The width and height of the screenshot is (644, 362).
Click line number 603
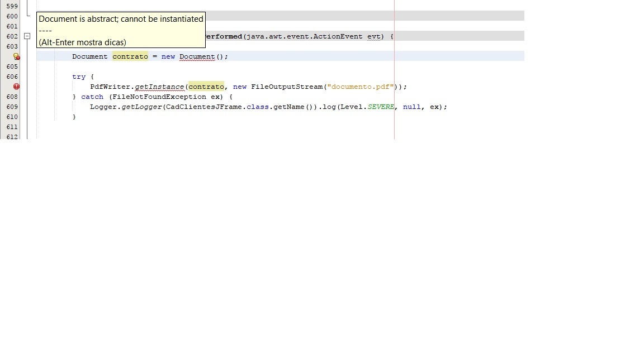[12, 46]
